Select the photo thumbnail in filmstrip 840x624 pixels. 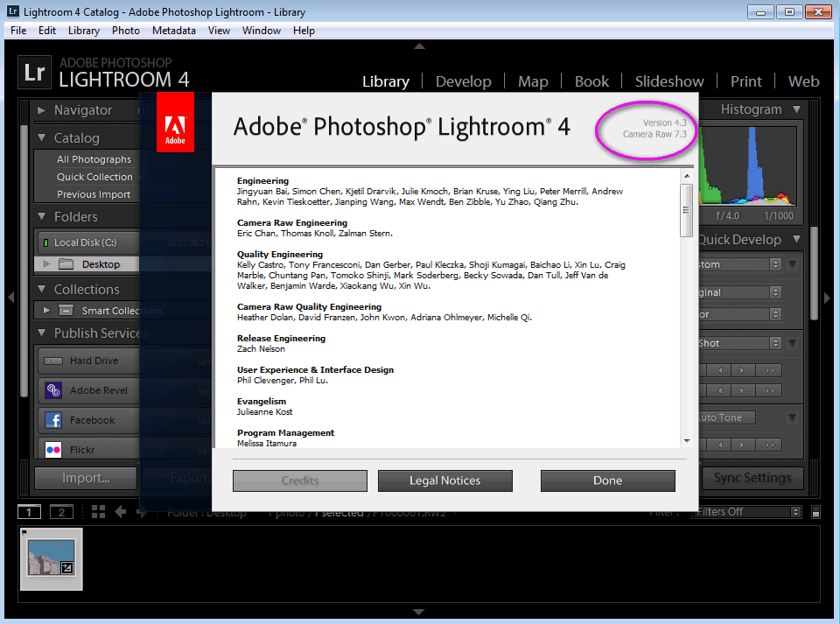pos(52,558)
